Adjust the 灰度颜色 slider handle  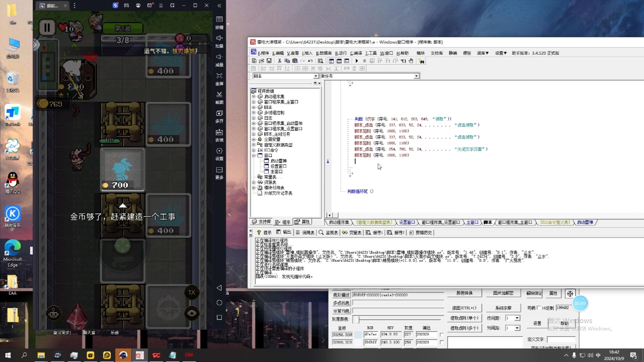tap(358, 319)
